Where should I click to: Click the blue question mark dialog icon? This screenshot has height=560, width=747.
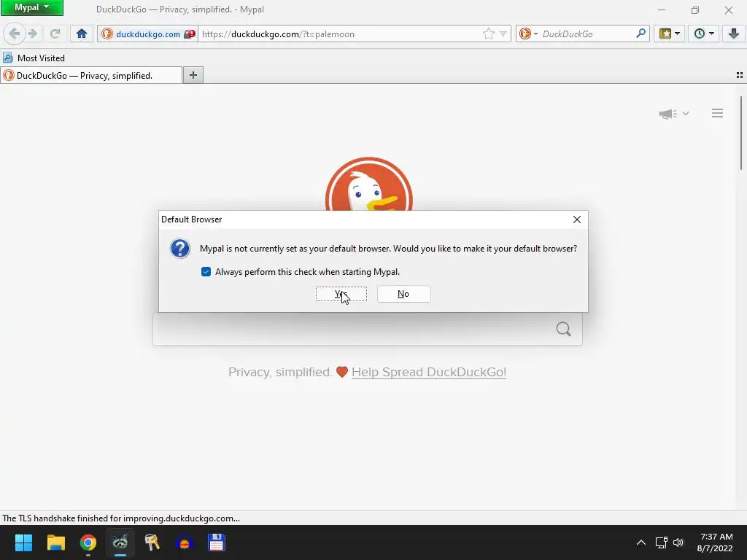click(x=180, y=249)
